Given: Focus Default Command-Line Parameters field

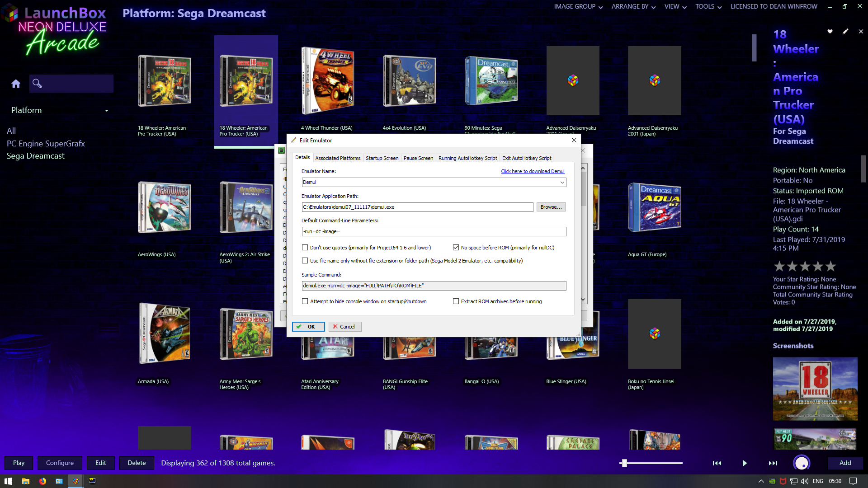Looking at the screenshot, I should 434,231.
